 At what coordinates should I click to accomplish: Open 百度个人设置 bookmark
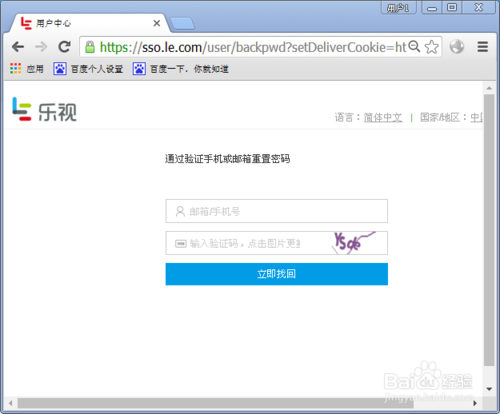tap(88, 69)
